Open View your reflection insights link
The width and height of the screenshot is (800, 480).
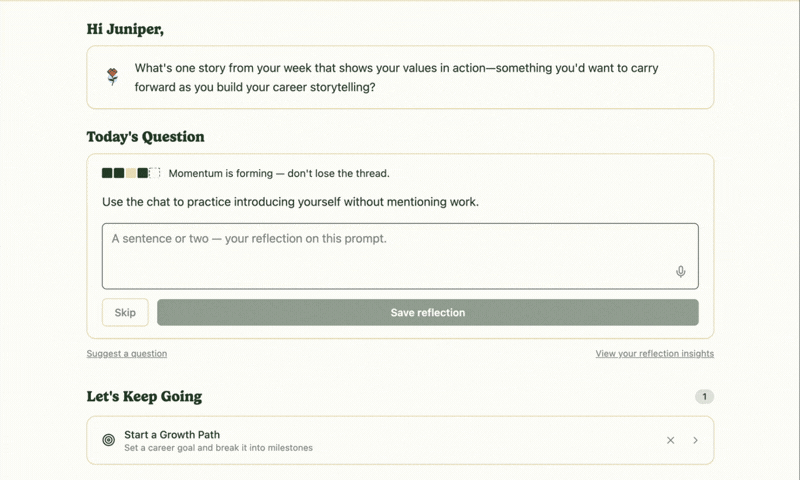click(x=655, y=353)
